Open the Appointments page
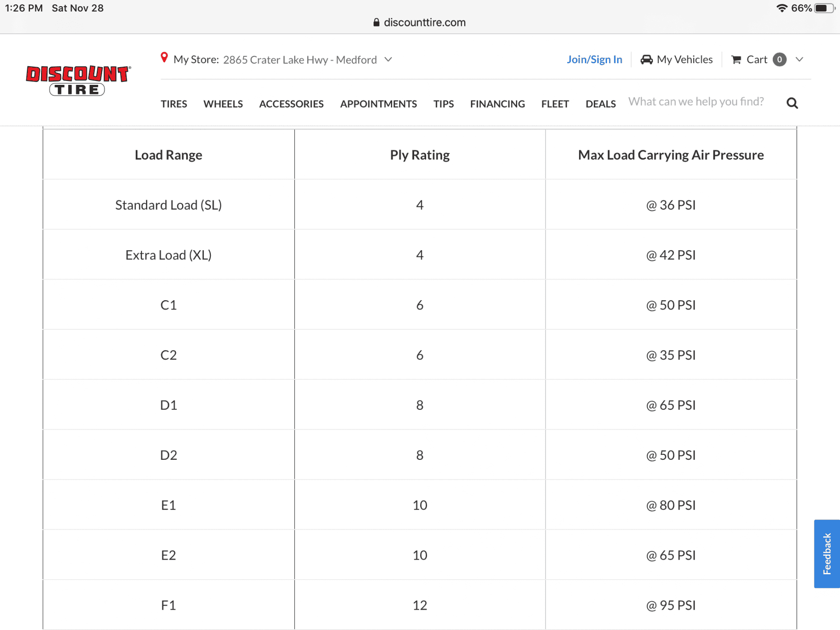The width and height of the screenshot is (840, 630). [x=378, y=104]
